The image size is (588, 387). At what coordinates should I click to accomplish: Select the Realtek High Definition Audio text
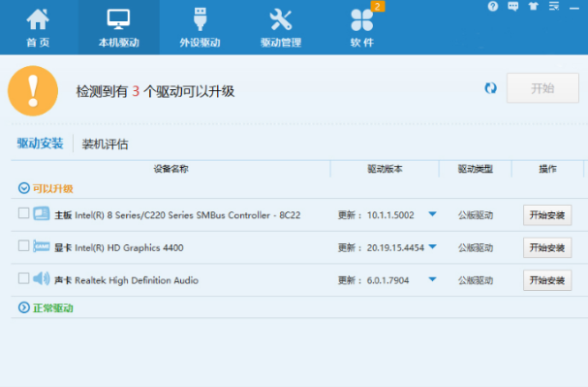[x=137, y=280]
